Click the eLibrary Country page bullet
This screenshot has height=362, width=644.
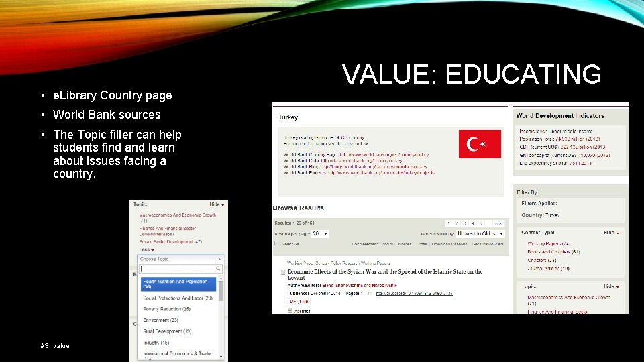click(x=113, y=95)
